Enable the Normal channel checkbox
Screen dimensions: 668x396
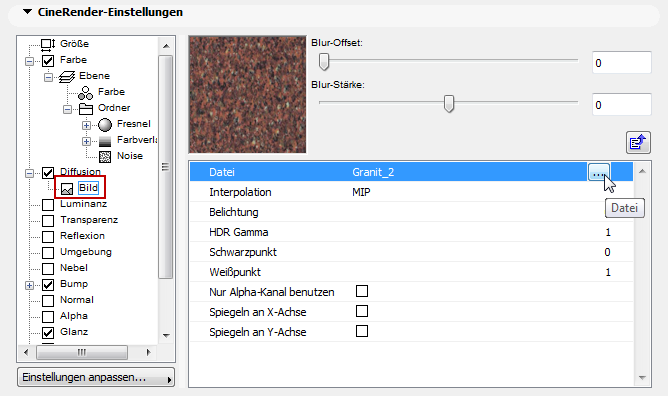pyautogui.click(x=48, y=301)
